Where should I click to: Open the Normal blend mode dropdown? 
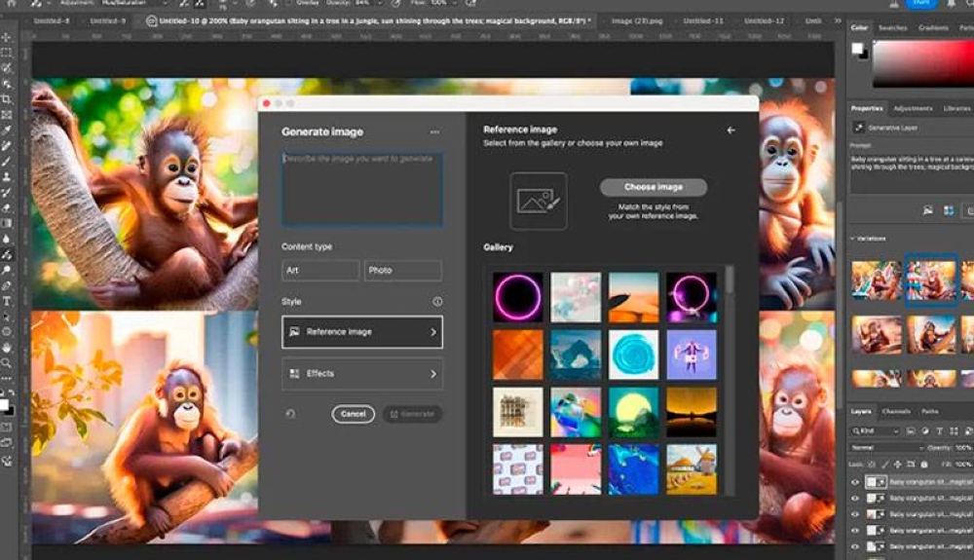click(x=887, y=448)
